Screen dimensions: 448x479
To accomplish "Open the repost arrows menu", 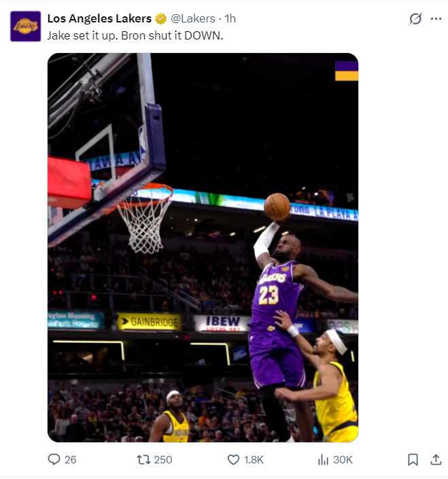I will click(x=143, y=460).
